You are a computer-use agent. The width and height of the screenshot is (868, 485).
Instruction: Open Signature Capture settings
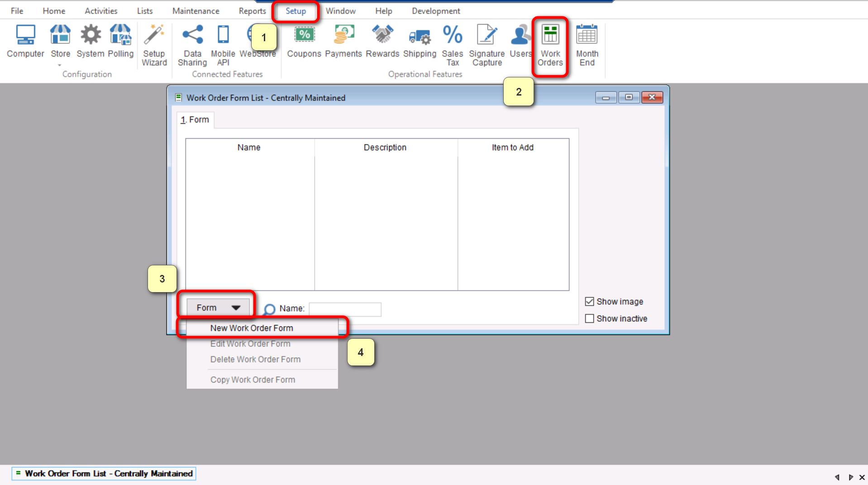[x=486, y=45]
